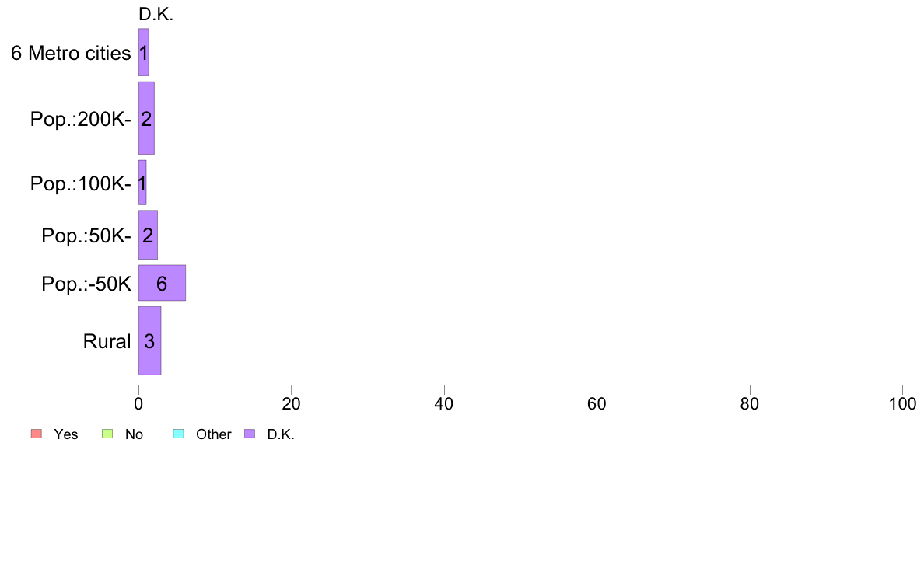Click the purple D.K. legend swatch

point(250,434)
